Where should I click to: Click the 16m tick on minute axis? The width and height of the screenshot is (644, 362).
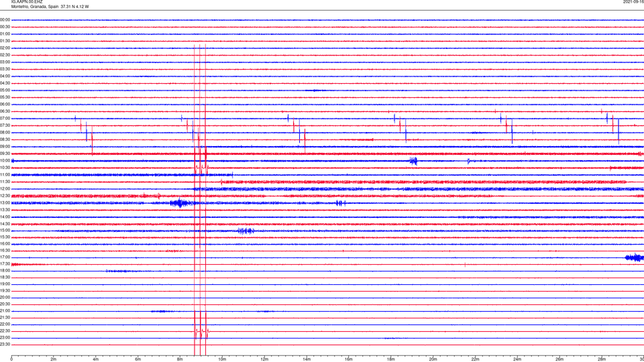coord(349,359)
